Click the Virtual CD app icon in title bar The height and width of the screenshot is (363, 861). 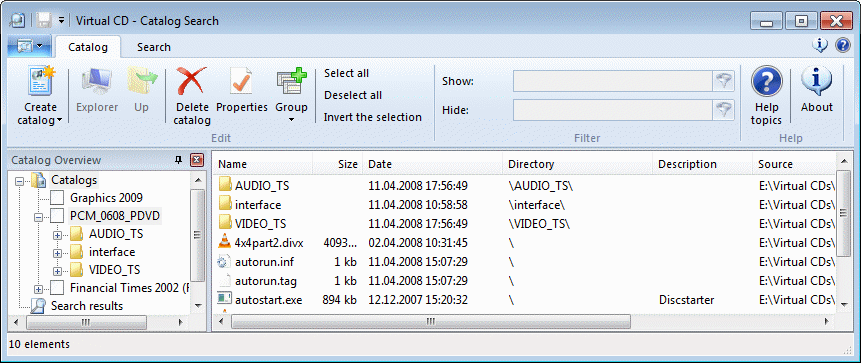pyautogui.click(x=17, y=21)
